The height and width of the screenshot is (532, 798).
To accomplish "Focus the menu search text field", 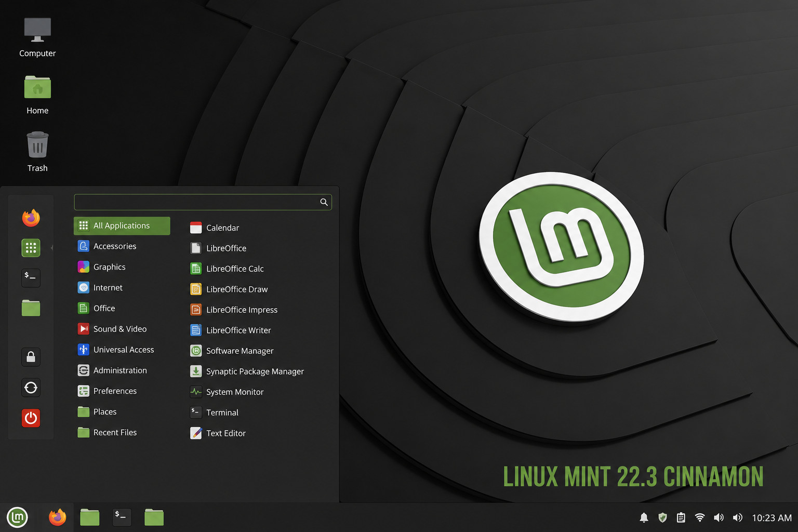I will coord(203,202).
